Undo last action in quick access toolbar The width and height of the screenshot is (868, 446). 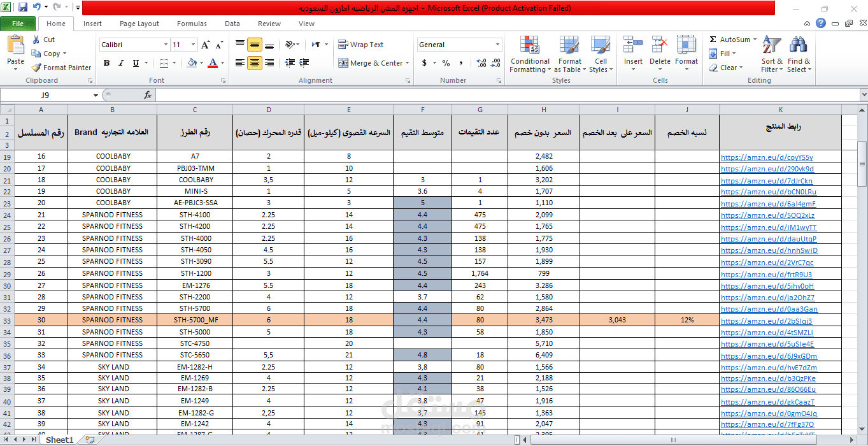click(x=37, y=8)
